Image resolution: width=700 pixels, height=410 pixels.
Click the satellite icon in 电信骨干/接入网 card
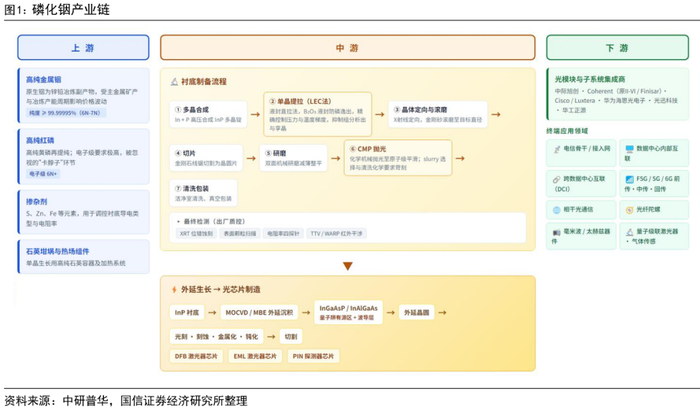pos(557,149)
